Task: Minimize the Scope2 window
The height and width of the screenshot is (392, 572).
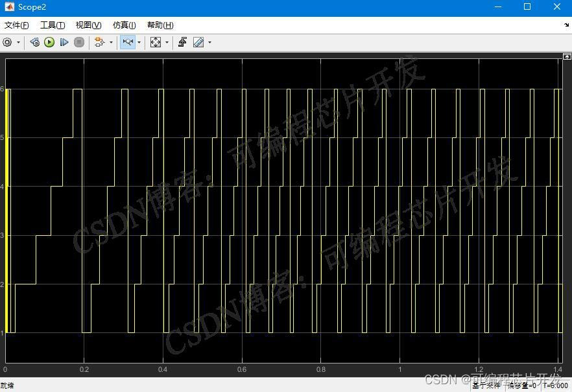Action: [x=498, y=7]
